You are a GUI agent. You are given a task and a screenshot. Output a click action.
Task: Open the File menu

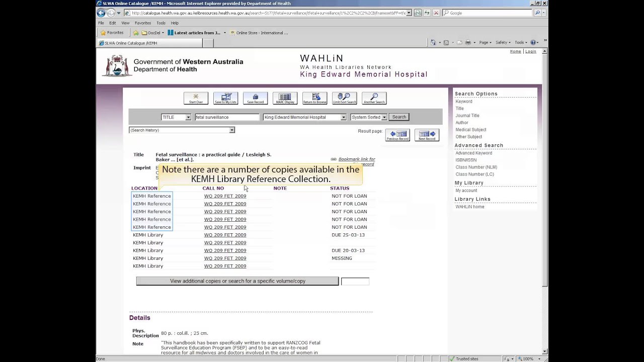click(x=101, y=23)
